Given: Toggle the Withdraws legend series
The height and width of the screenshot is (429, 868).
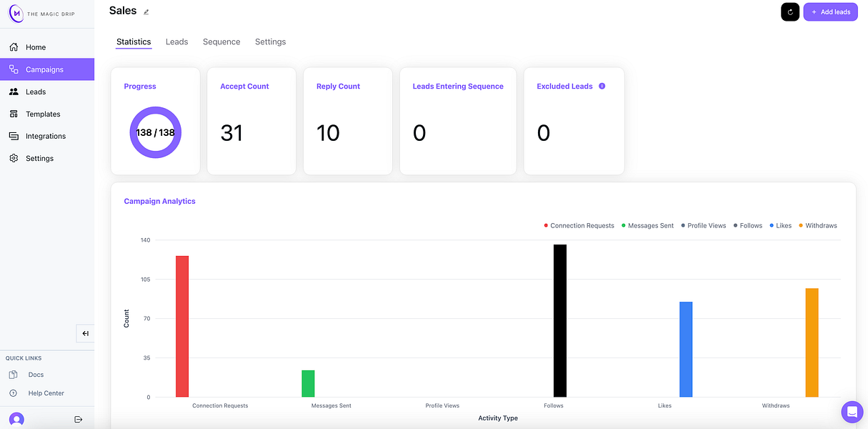Looking at the screenshot, I should (818, 225).
